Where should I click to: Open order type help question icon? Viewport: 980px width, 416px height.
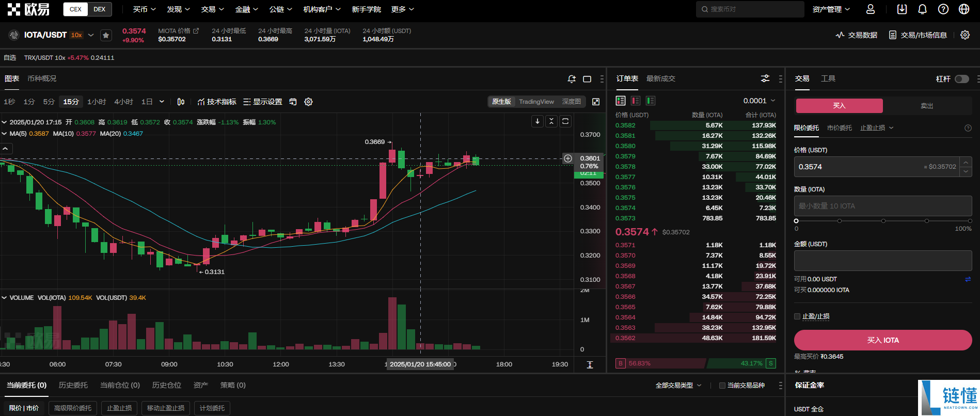pos(968,128)
